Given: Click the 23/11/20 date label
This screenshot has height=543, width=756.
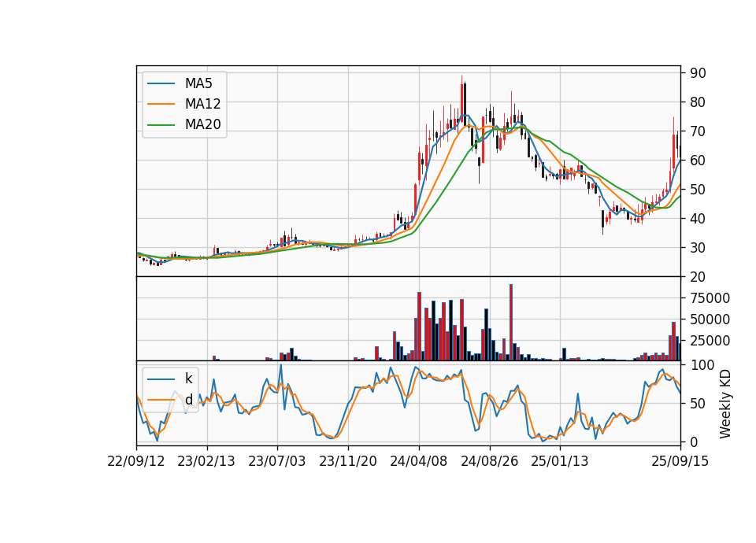Looking at the screenshot, I should [x=347, y=461].
